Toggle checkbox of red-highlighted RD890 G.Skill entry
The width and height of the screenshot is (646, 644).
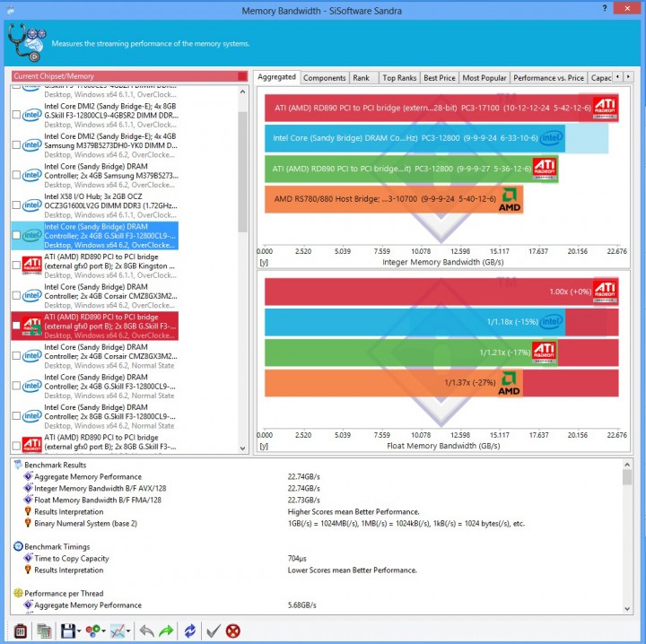[16, 326]
